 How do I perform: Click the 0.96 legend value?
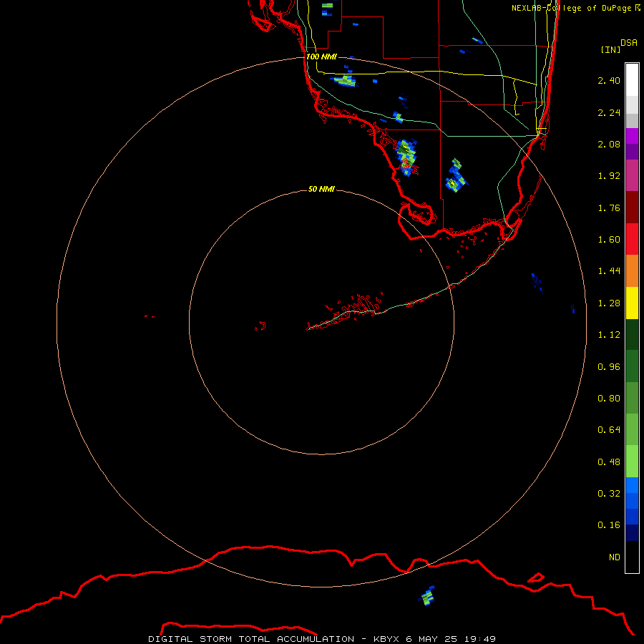(x=609, y=367)
